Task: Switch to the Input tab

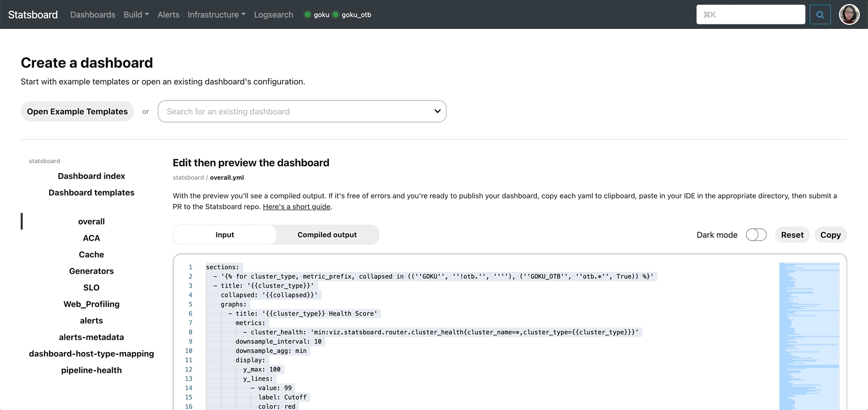Action: [225, 234]
